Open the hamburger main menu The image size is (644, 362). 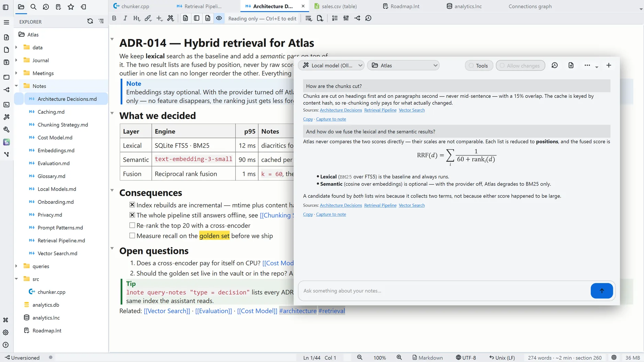6,22
